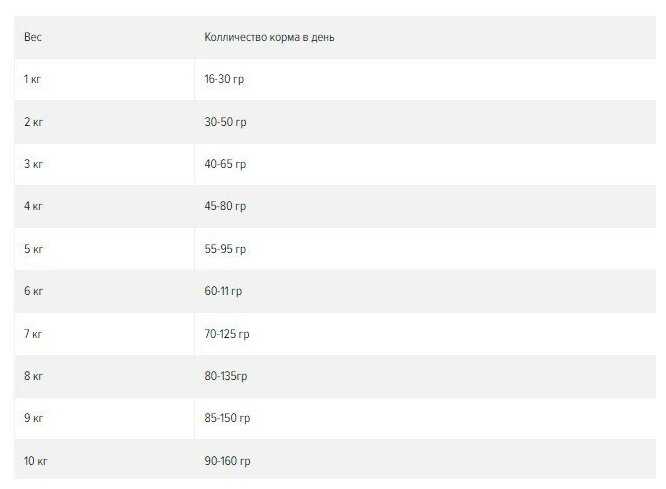666x489 pixels.
Task: Click the "Вес" column header
Action: 33,37
